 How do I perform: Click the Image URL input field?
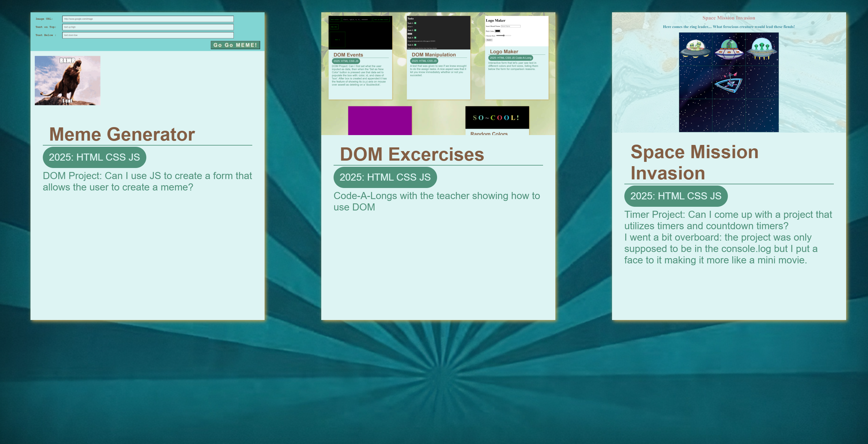(x=148, y=19)
